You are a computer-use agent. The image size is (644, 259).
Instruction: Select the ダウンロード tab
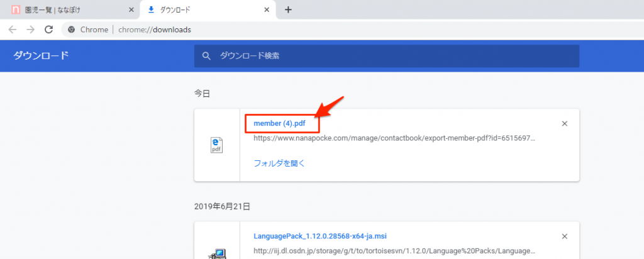coord(201,11)
